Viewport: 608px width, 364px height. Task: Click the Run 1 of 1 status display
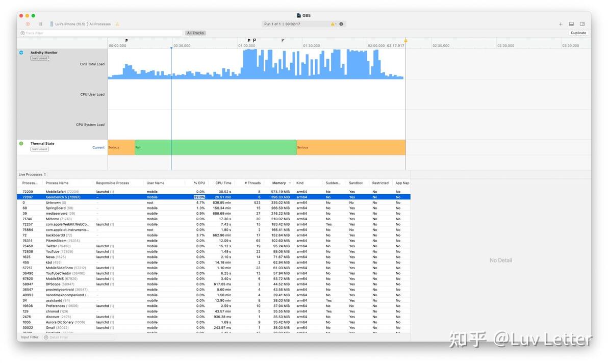[x=303, y=24]
